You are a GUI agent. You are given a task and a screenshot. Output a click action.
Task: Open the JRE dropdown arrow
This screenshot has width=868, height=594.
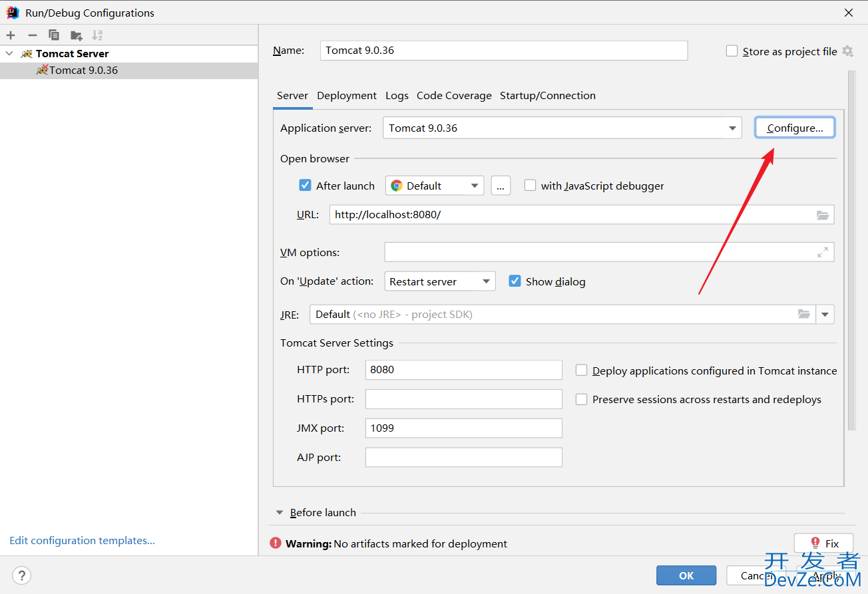tap(825, 314)
